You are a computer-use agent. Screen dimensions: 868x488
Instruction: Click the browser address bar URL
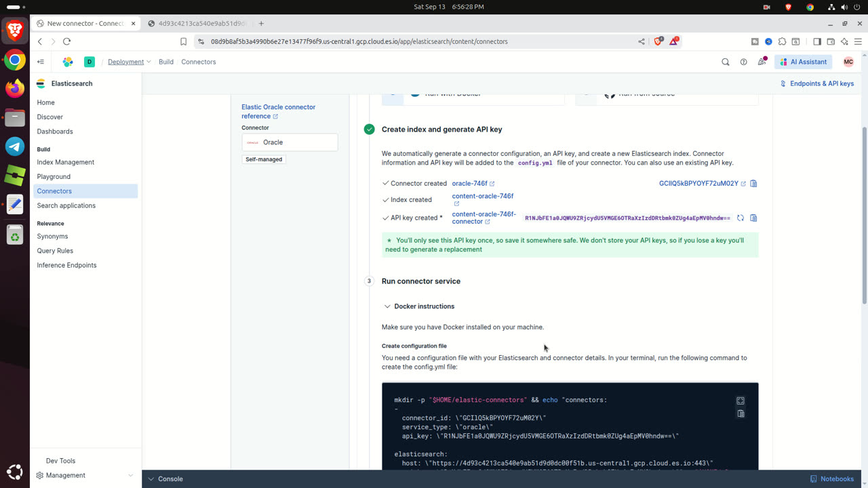(359, 41)
